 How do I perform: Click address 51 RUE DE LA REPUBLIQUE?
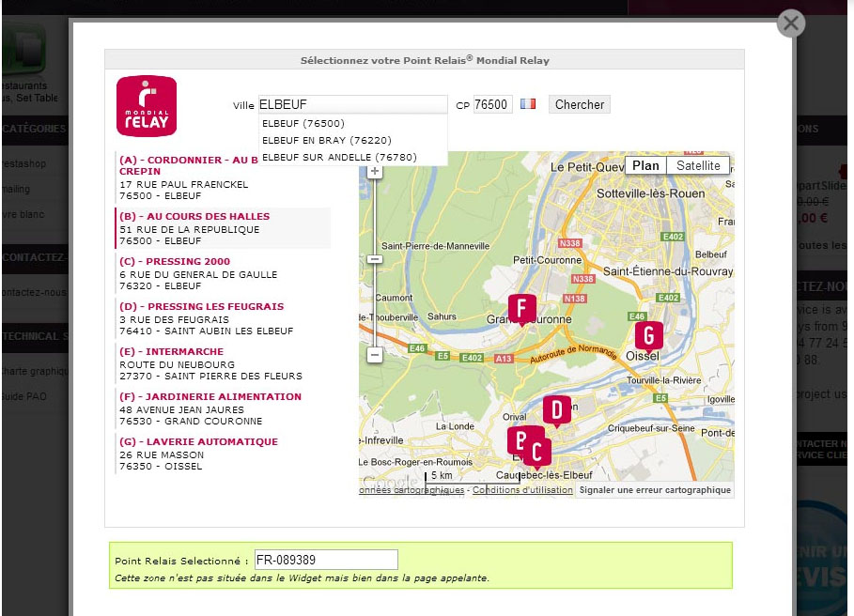point(190,230)
